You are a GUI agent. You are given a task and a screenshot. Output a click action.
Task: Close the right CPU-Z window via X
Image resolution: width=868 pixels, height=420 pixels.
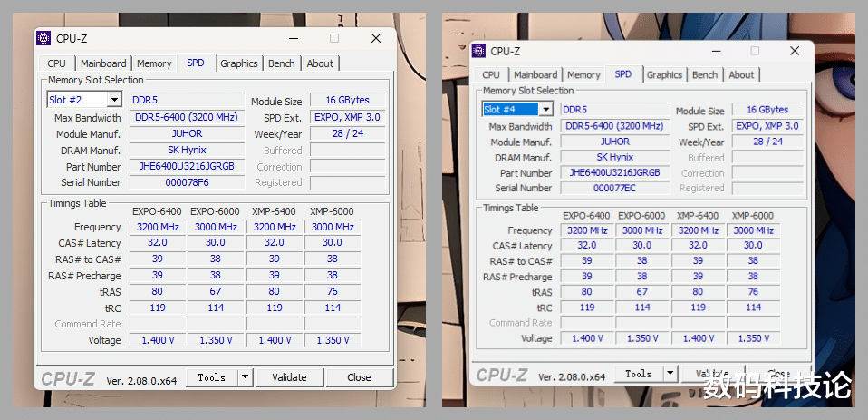click(795, 51)
